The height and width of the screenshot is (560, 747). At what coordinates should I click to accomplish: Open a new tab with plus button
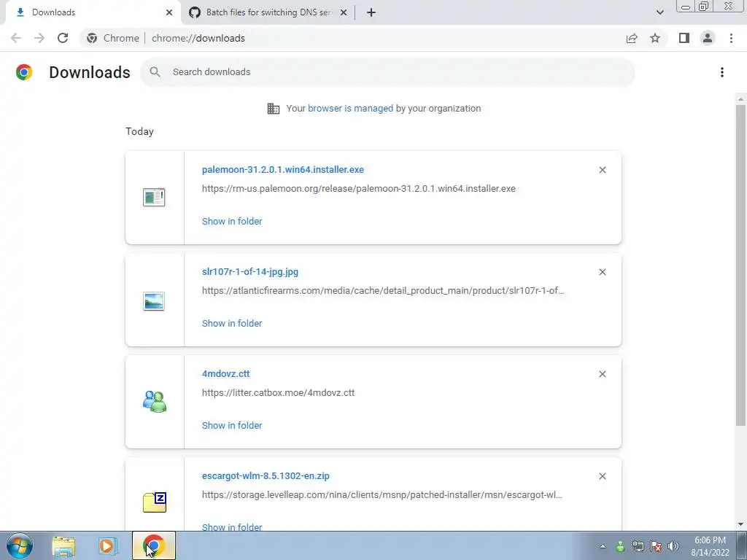point(371,12)
